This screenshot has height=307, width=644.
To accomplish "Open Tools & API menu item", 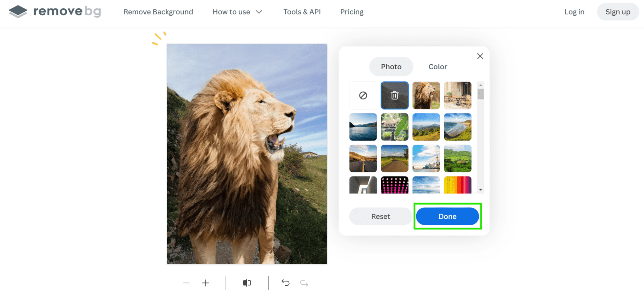I will (x=302, y=12).
